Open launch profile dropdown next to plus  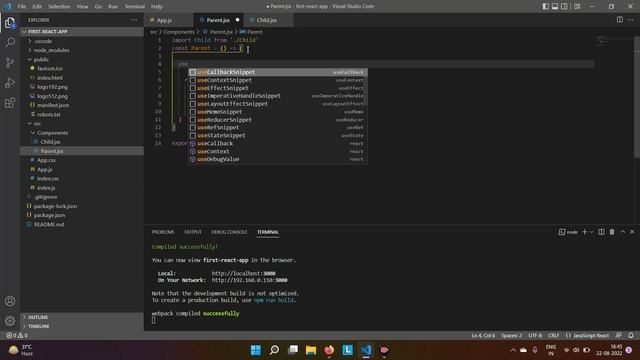pyautogui.click(x=591, y=232)
